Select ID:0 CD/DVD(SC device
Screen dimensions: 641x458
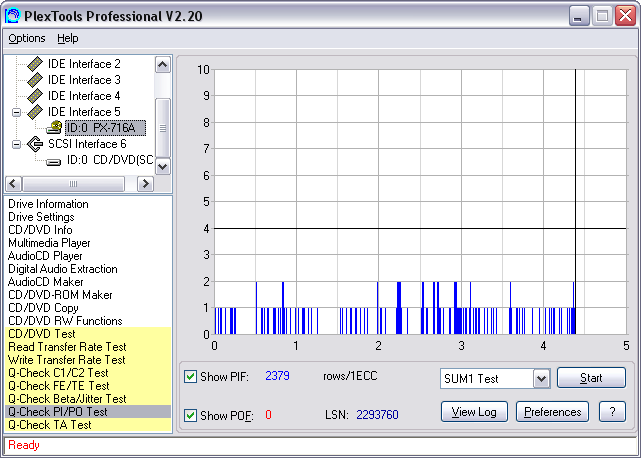[x=110, y=160]
